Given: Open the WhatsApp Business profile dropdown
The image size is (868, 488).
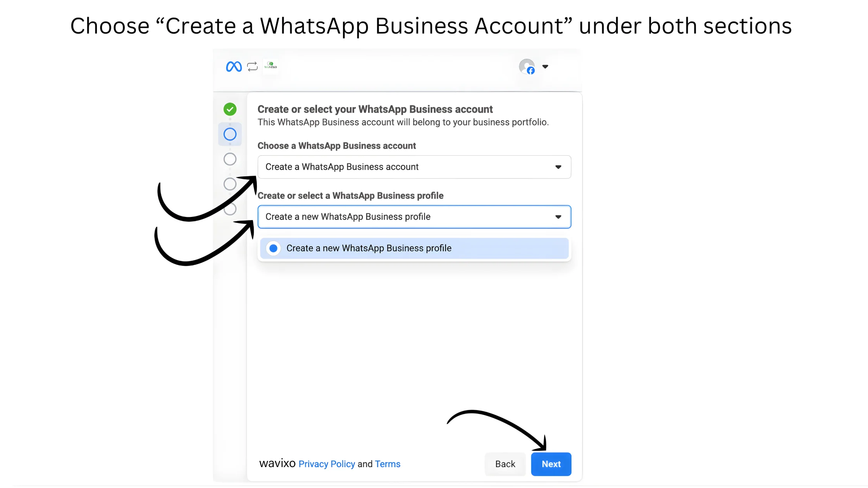Looking at the screenshot, I should click(414, 217).
